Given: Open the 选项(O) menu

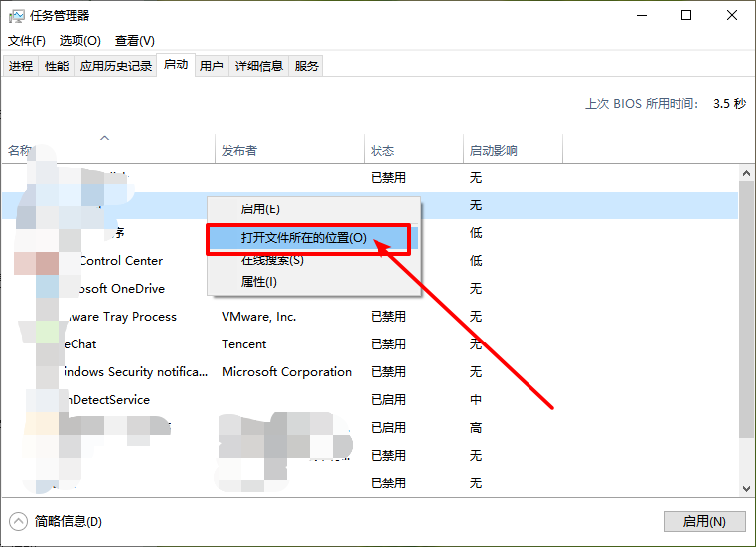Looking at the screenshot, I should [x=80, y=41].
